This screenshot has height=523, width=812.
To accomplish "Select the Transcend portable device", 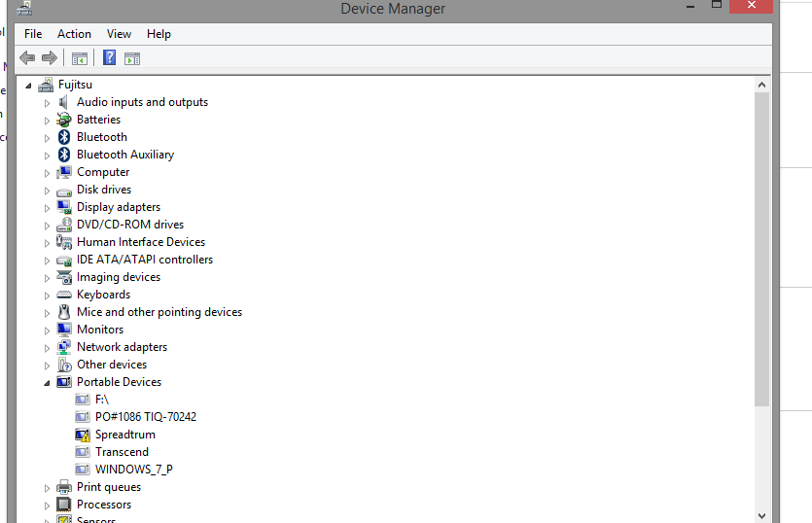I will pyautogui.click(x=122, y=452).
